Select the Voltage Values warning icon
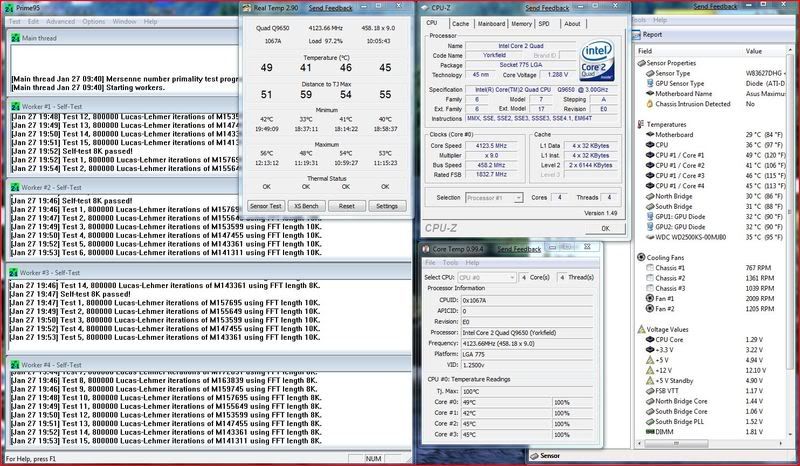The width and height of the screenshot is (800, 466). [641, 329]
